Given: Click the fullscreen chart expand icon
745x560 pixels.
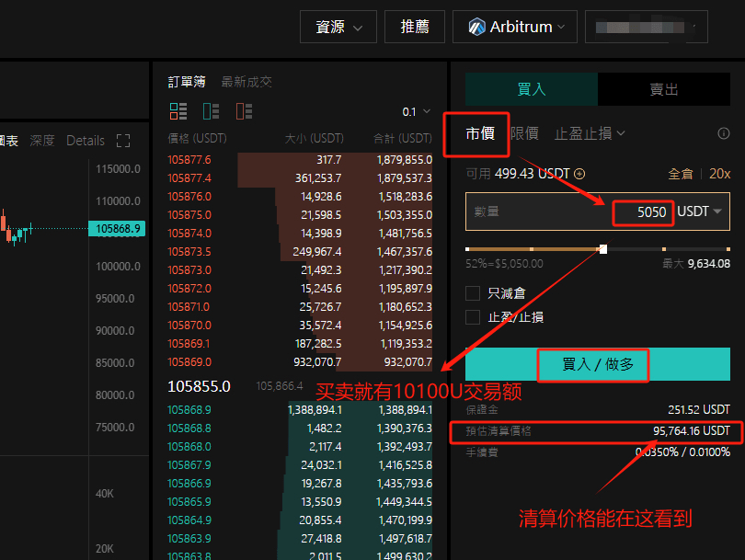Looking at the screenshot, I should (x=123, y=141).
